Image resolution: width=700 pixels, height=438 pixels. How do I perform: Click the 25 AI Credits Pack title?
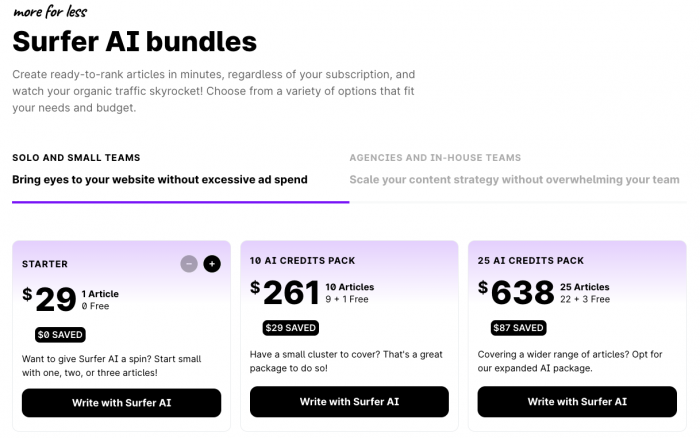pyautogui.click(x=530, y=260)
